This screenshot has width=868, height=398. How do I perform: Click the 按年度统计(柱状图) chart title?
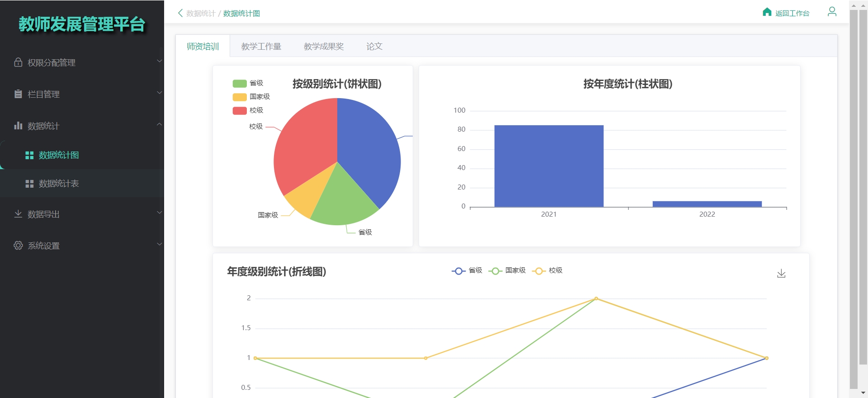(x=627, y=84)
